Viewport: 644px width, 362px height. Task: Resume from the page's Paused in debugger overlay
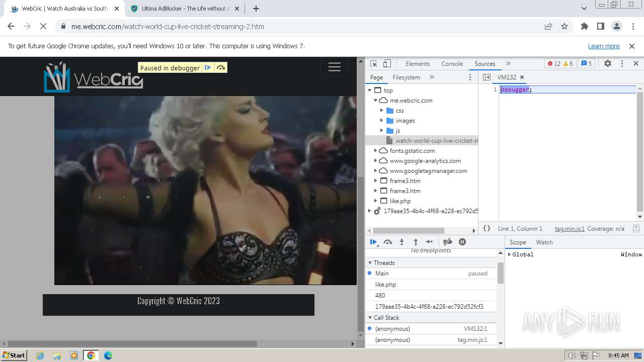coord(208,68)
